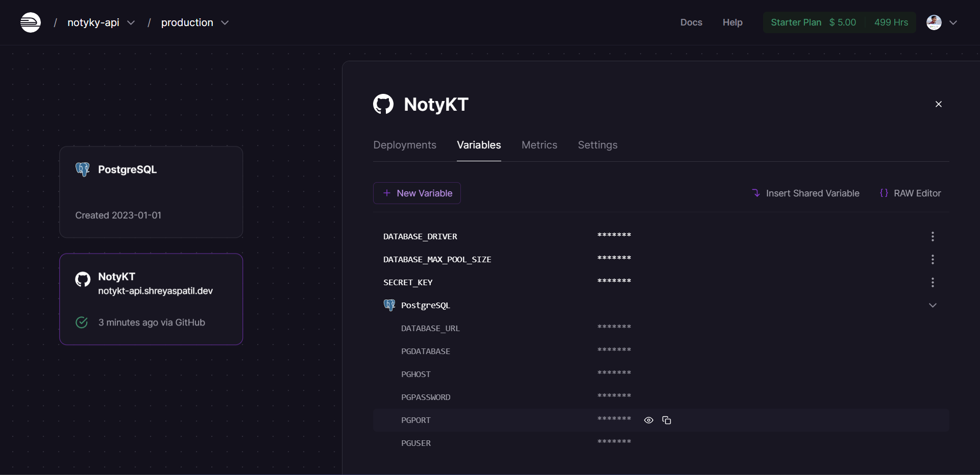Viewport: 980px width, 475px height.
Task: Switch to the Settings tab
Action: [x=598, y=145]
